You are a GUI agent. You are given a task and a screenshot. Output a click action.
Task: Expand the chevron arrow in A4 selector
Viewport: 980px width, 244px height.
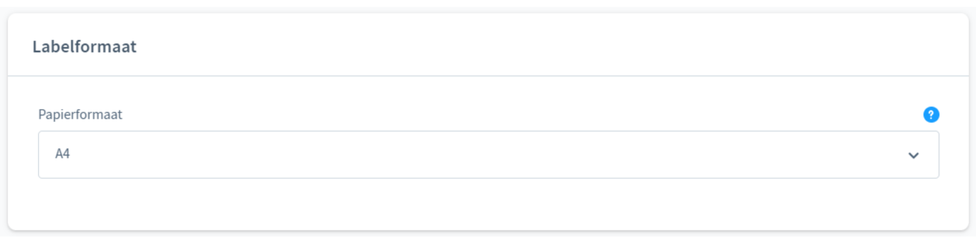click(x=913, y=155)
